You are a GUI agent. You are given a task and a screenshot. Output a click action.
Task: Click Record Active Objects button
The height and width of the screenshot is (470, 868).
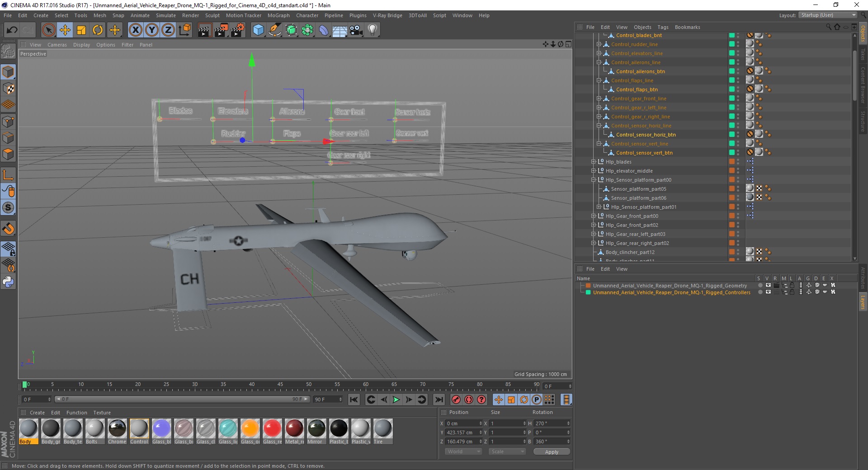click(456, 399)
